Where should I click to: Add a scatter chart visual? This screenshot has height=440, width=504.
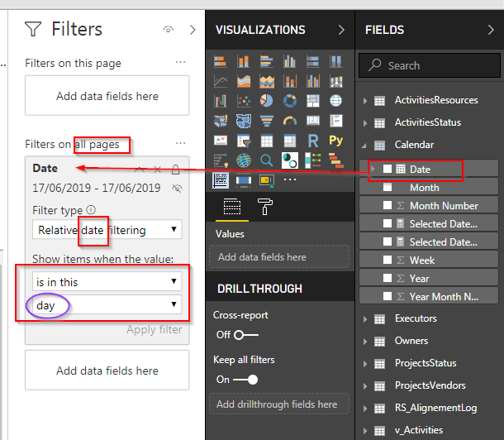coord(243,101)
